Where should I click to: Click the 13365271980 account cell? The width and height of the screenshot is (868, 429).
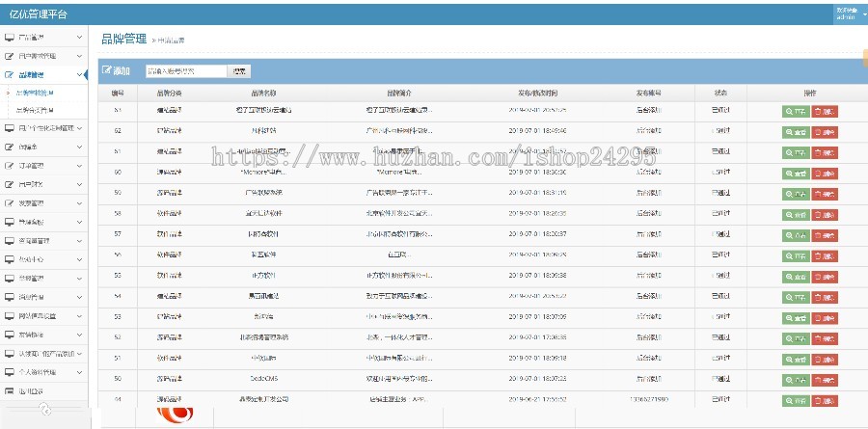pos(648,399)
